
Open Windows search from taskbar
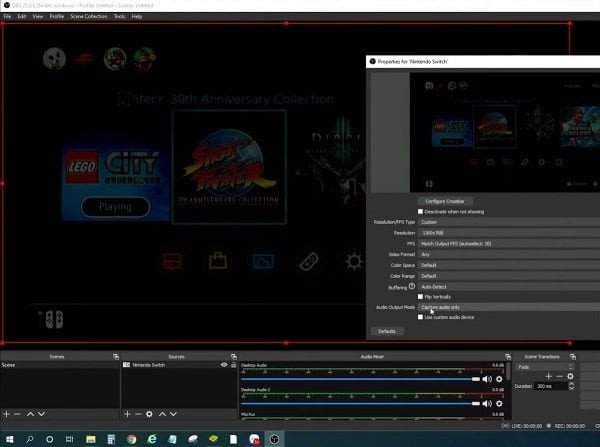pyautogui.click(x=29, y=439)
